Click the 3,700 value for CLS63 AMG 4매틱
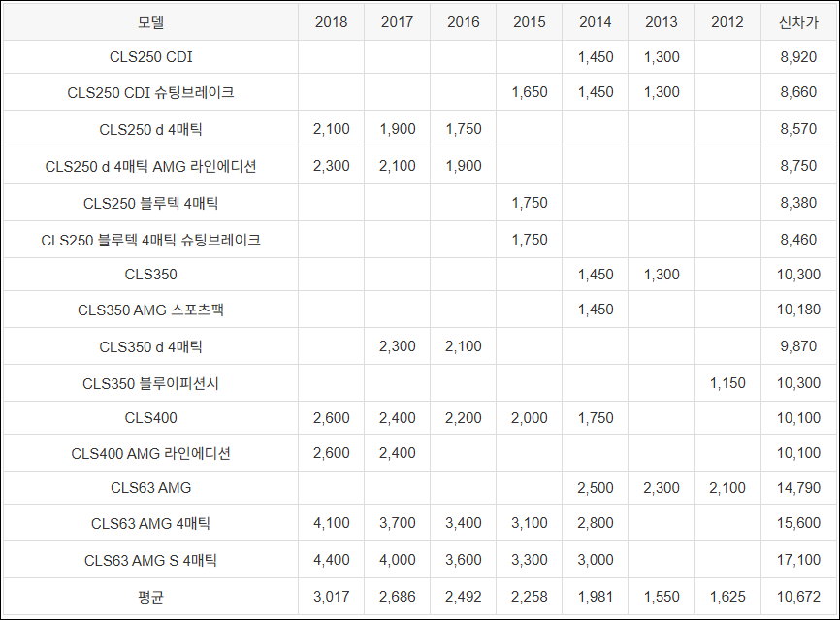This screenshot has height=620, width=840. tap(397, 523)
